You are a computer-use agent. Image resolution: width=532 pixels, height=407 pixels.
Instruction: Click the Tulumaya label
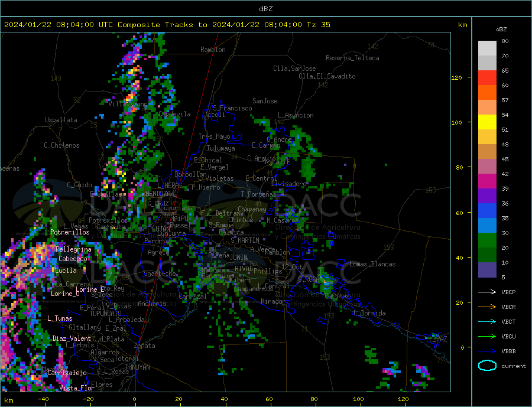pos(221,148)
